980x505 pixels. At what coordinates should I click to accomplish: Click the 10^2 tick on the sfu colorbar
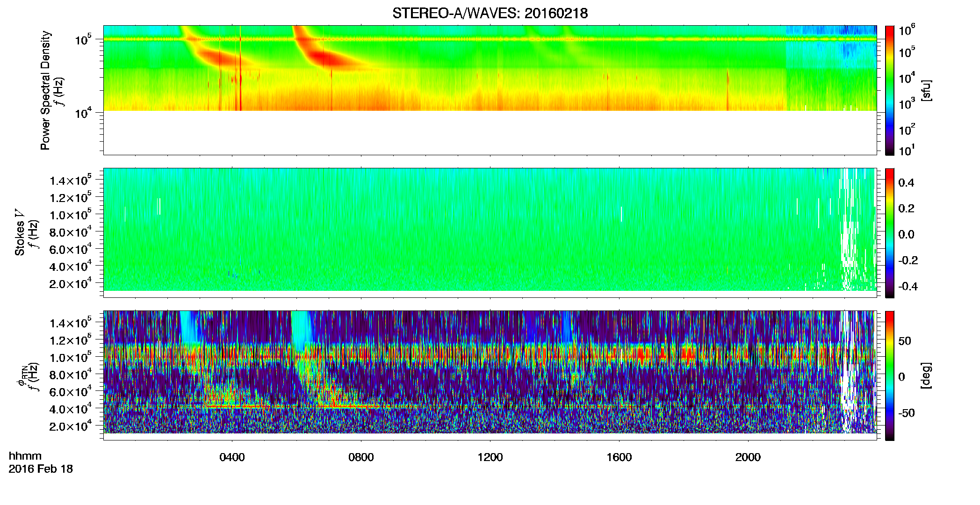(907, 129)
